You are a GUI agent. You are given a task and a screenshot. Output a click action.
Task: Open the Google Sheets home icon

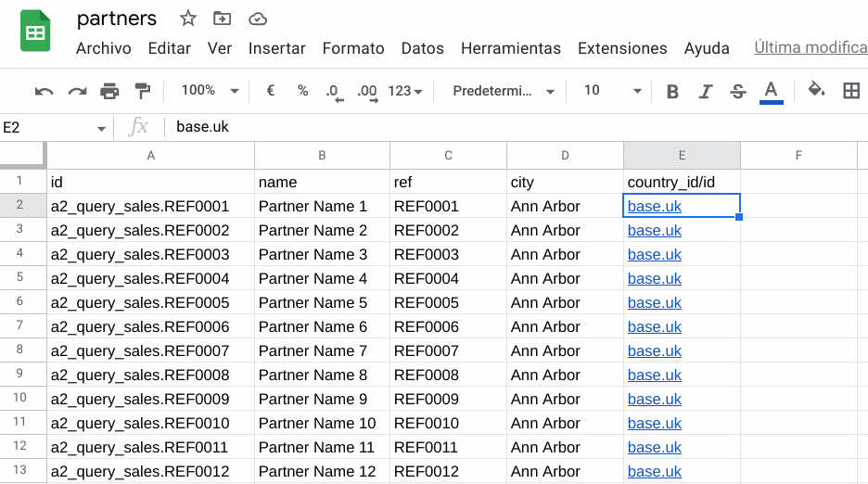[35, 31]
